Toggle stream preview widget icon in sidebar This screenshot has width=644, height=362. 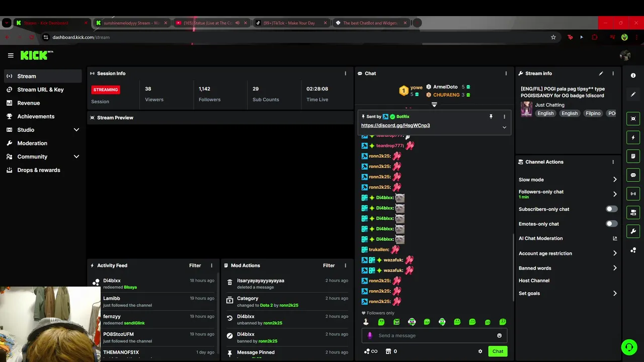point(633,119)
